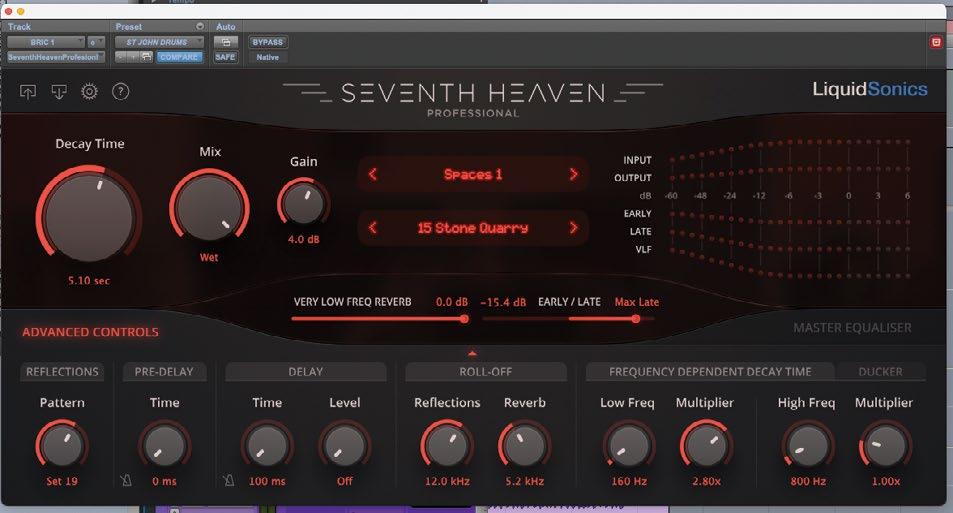953x513 pixels.
Task: Click the Native indicator button
Action: [267, 57]
